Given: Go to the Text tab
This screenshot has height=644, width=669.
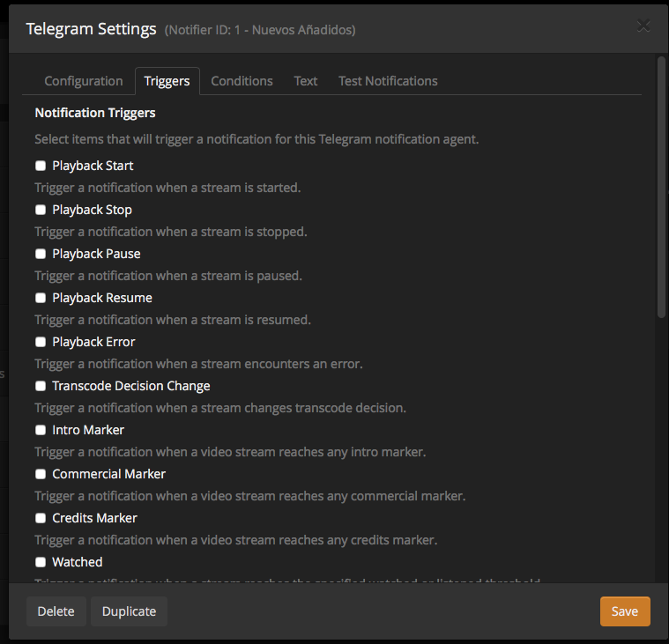Looking at the screenshot, I should [x=306, y=81].
